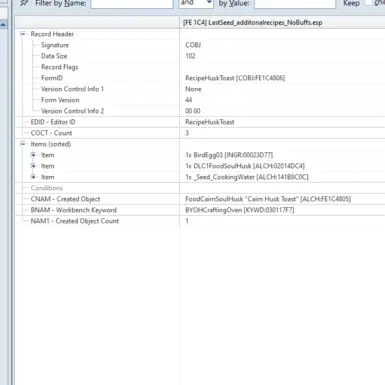Focus the by Value filter input field

tap(295, 4)
